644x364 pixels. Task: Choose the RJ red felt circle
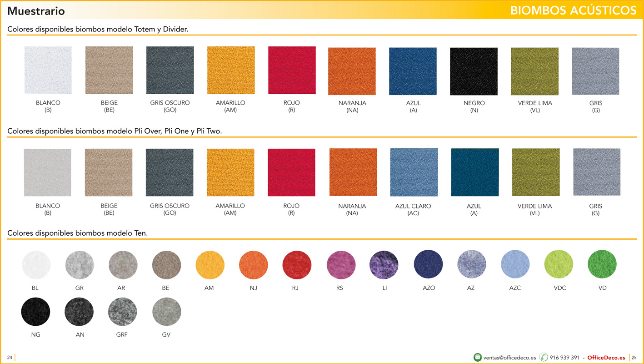[297, 265]
